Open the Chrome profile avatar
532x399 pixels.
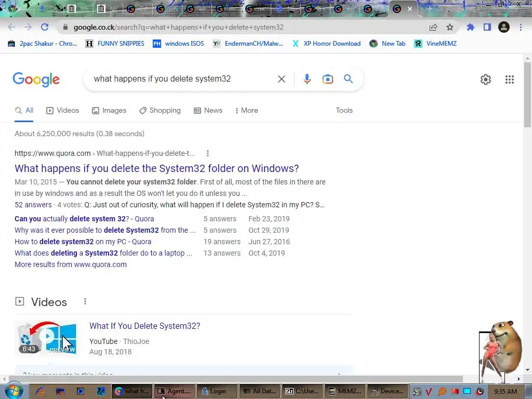tap(504, 27)
